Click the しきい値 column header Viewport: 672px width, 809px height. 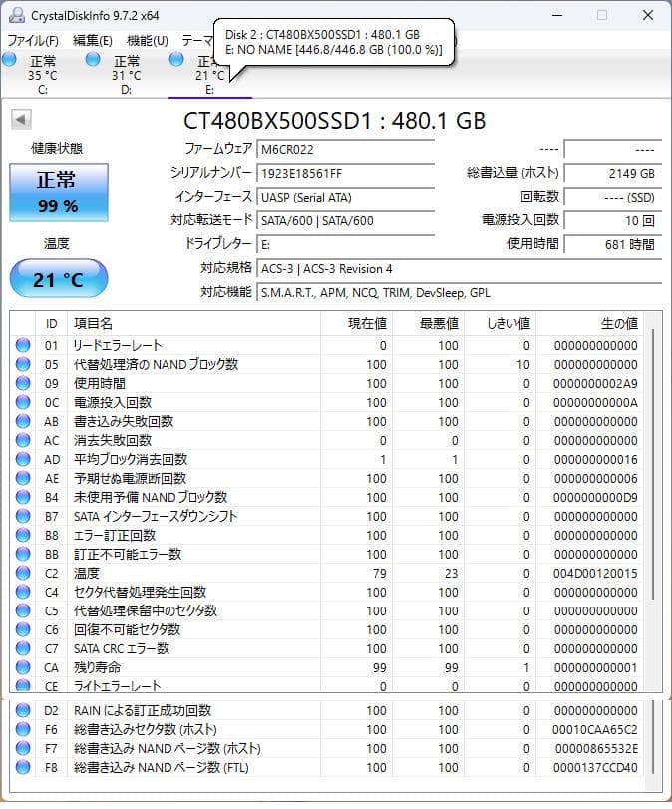click(500, 323)
